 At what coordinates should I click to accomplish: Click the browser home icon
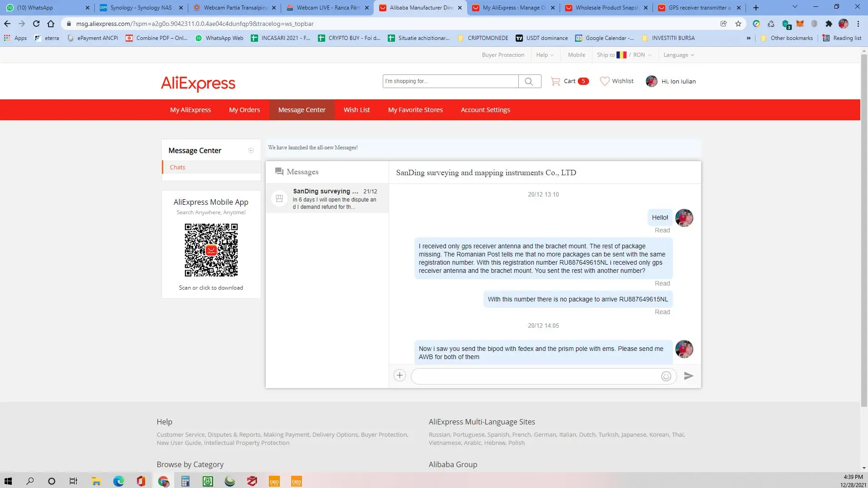[51, 24]
